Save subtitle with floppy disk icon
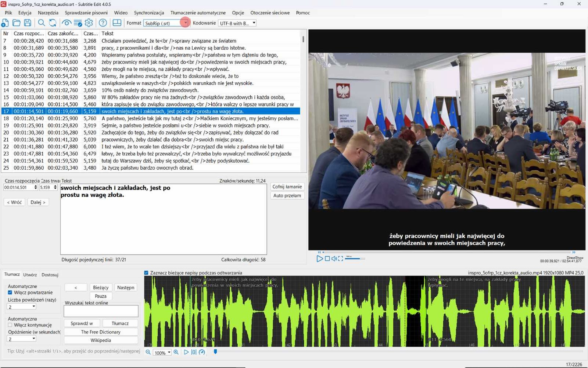The width and height of the screenshot is (588, 368). pos(28,23)
